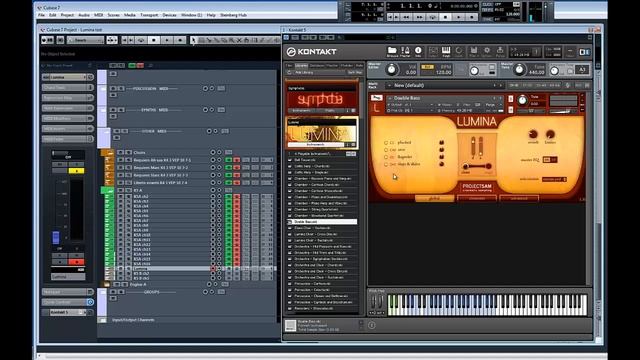Viewport: 640px width, 360px height.
Task: Click Kontakt Files save icon
Action: 473,51
